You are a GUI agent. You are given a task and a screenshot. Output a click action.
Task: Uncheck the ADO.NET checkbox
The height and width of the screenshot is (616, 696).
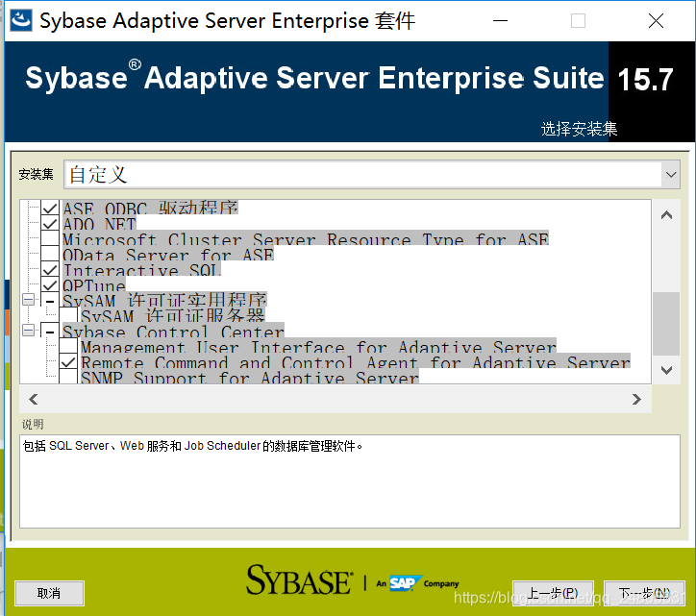pyautogui.click(x=50, y=223)
